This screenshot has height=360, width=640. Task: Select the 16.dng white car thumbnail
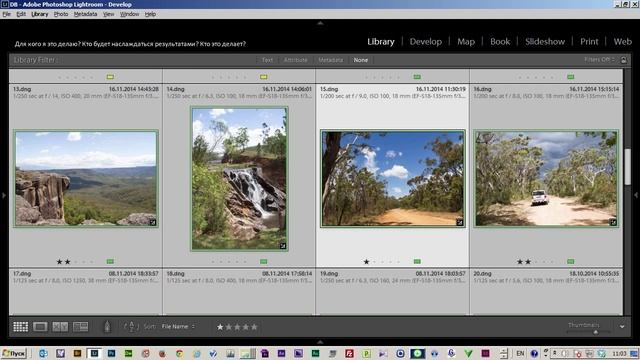coord(546,178)
